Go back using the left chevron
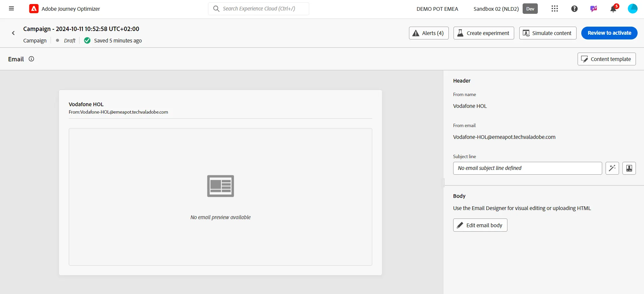The height and width of the screenshot is (294, 644). coord(13,33)
